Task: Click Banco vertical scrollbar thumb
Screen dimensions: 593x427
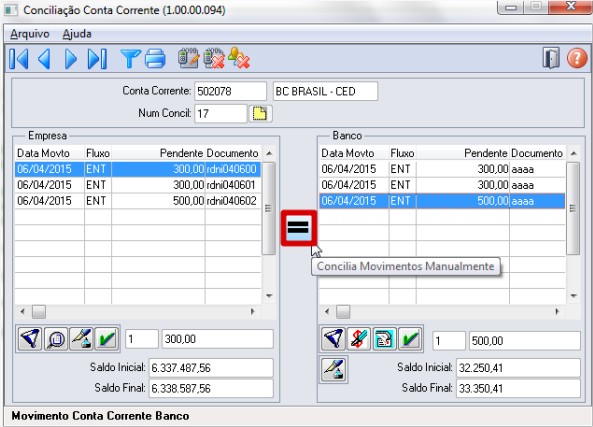Action: pyautogui.click(x=573, y=208)
